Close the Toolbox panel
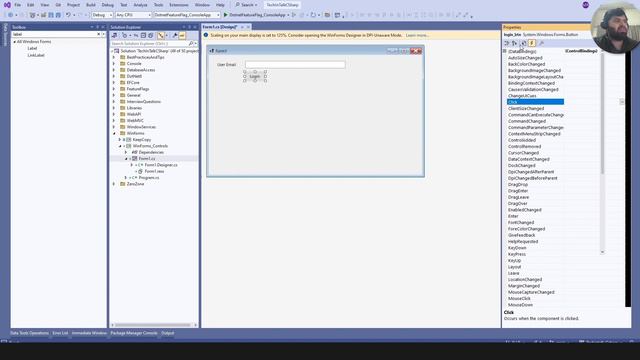Image resolution: width=640 pixels, height=360 pixels. click(103, 27)
